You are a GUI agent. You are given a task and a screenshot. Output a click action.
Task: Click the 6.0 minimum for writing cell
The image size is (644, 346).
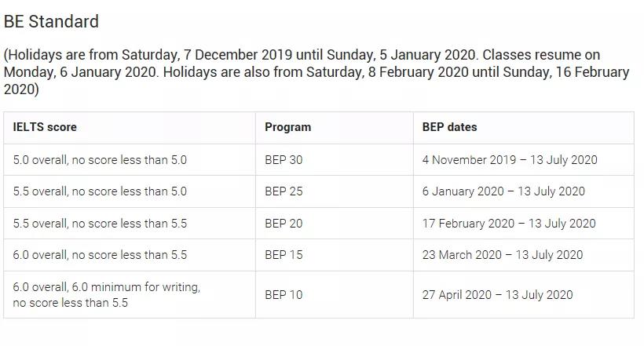tap(106, 295)
